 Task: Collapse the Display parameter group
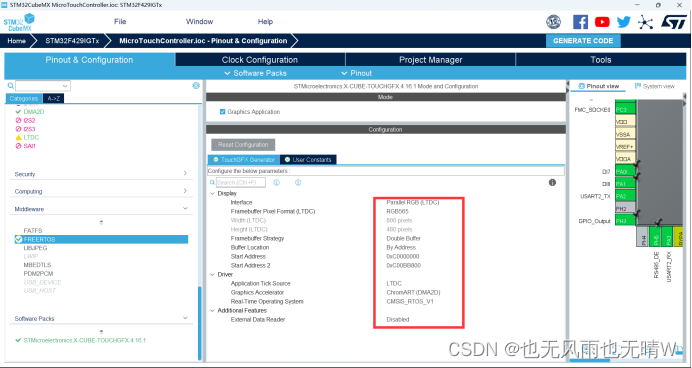click(x=212, y=193)
